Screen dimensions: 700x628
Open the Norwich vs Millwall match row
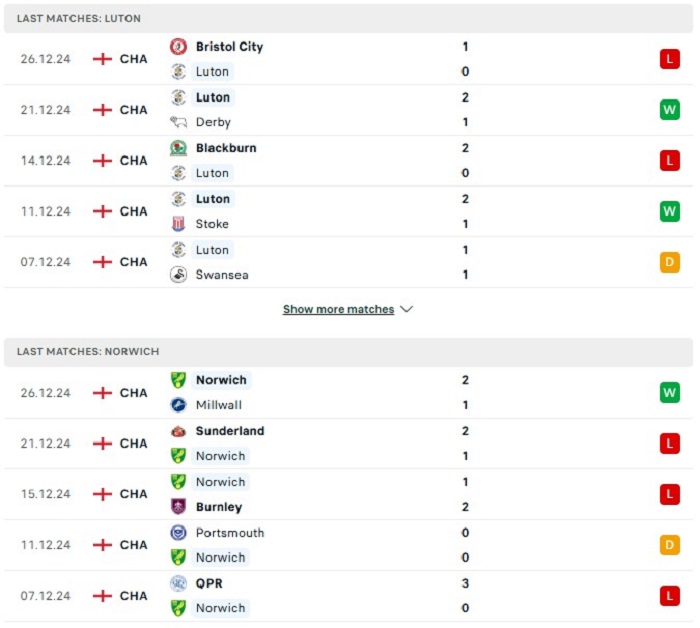click(348, 393)
